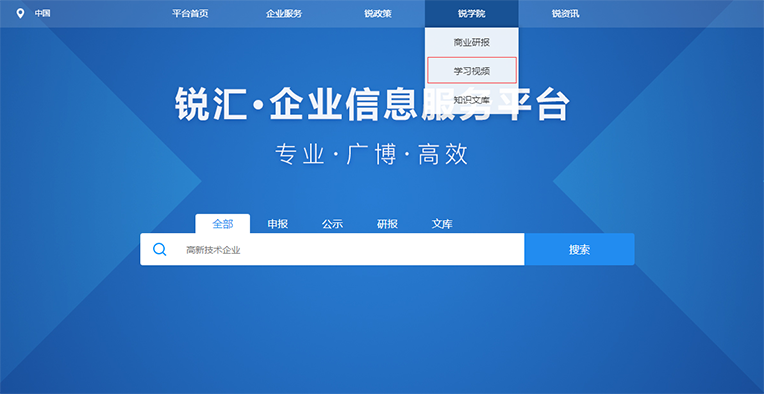Choose 商业研报 from the dropdown
The height and width of the screenshot is (394, 764).
pyautogui.click(x=472, y=42)
